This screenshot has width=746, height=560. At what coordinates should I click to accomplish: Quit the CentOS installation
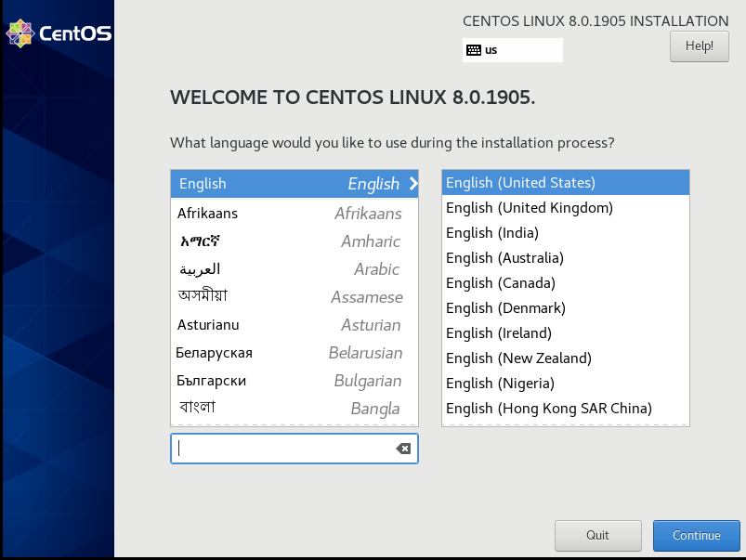(x=597, y=535)
